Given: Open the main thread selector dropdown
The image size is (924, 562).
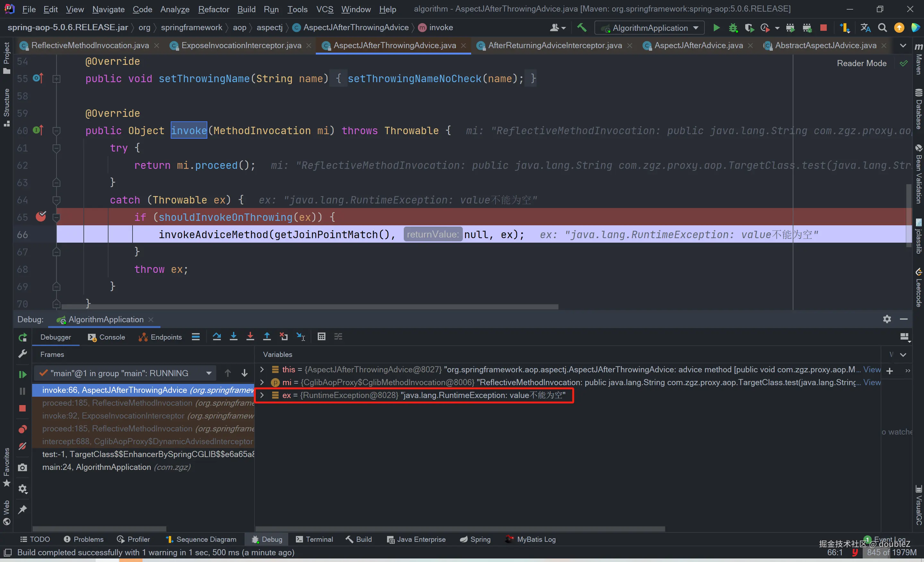Looking at the screenshot, I should pyautogui.click(x=209, y=373).
